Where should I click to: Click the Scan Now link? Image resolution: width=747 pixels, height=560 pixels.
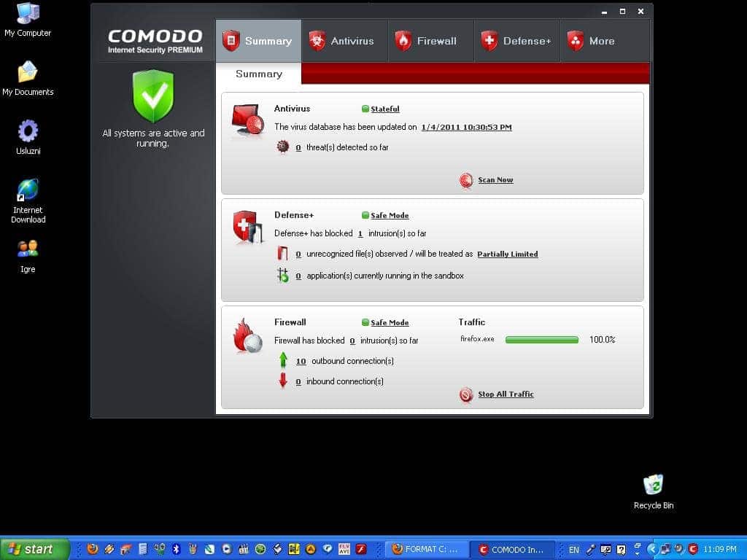tap(495, 180)
